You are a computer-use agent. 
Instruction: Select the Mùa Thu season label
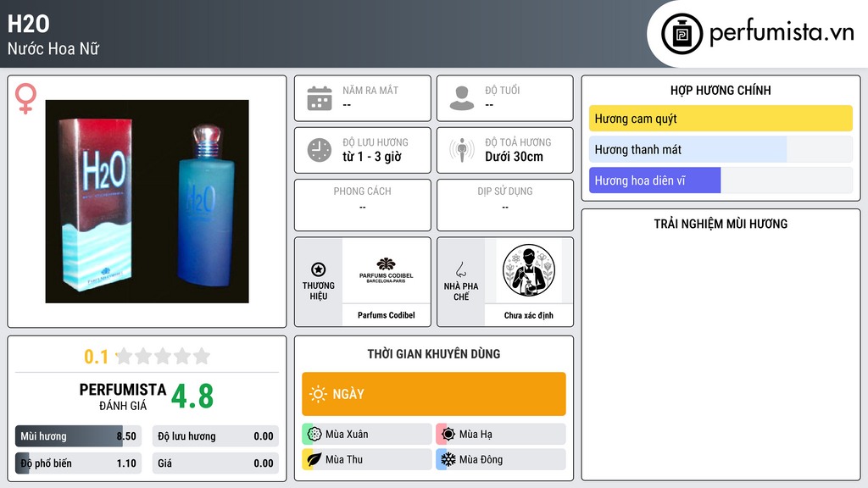(344, 459)
